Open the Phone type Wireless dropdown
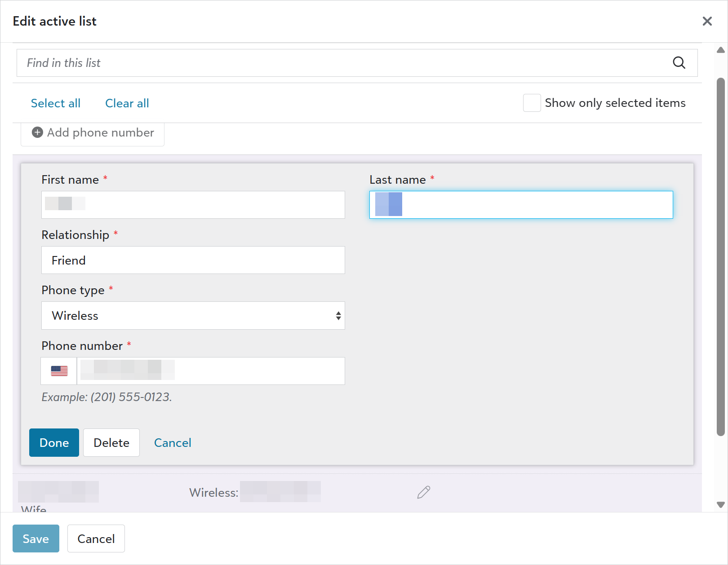728x565 pixels. tap(193, 316)
